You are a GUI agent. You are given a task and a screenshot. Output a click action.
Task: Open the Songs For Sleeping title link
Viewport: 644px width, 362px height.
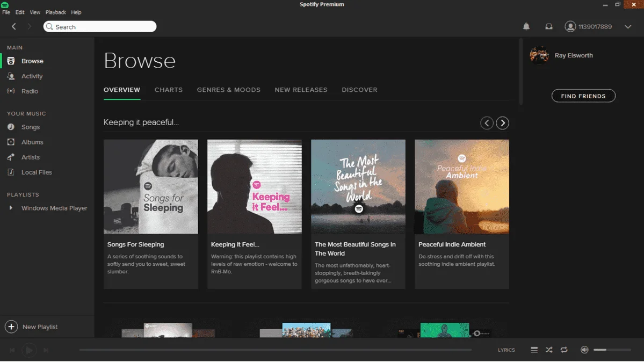pos(135,244)
